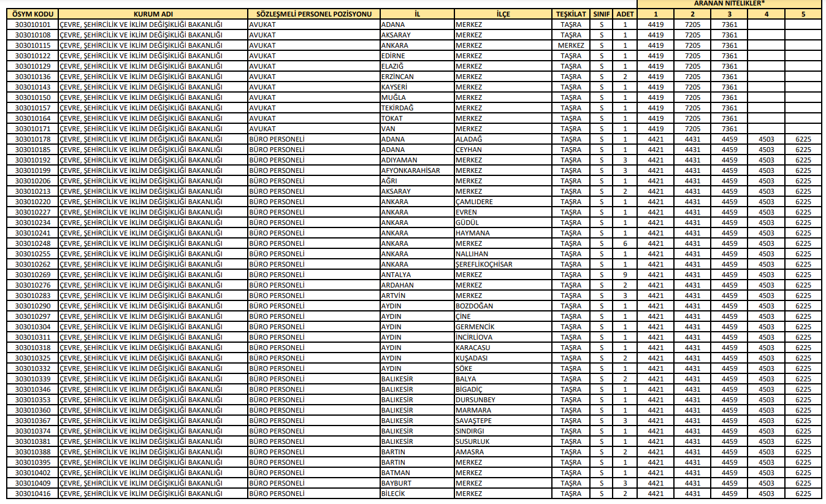
Task: Click the İNCİRLİOVA district cell
Action: pos(503,337)
